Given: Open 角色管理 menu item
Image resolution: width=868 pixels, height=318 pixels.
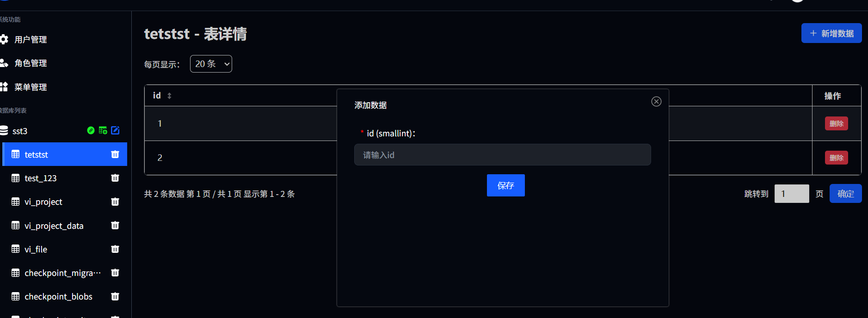Looking at the screenshot, I should click(x=31, y=63).
